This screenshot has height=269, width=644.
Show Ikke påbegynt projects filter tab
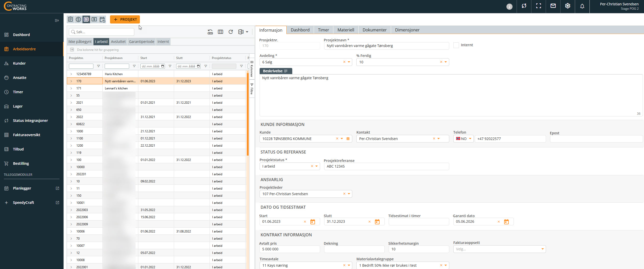[x=80, y=42]
